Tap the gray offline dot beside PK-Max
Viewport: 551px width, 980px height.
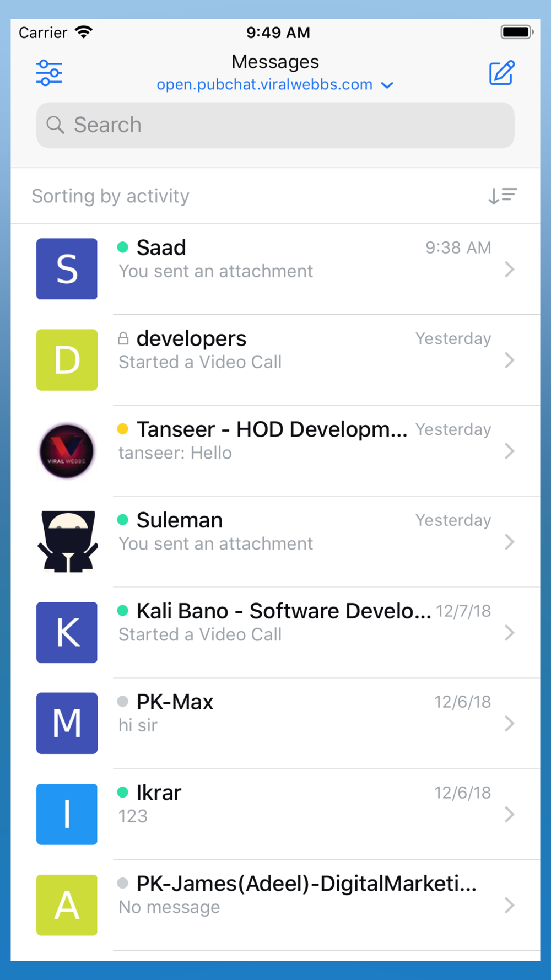tap(123, 701)
